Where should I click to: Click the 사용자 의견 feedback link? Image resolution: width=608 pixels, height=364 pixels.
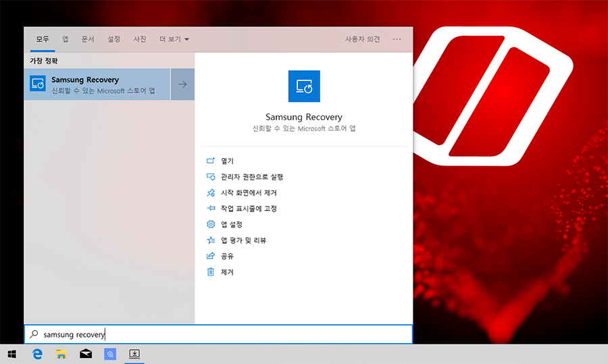[x=363, y=39]
